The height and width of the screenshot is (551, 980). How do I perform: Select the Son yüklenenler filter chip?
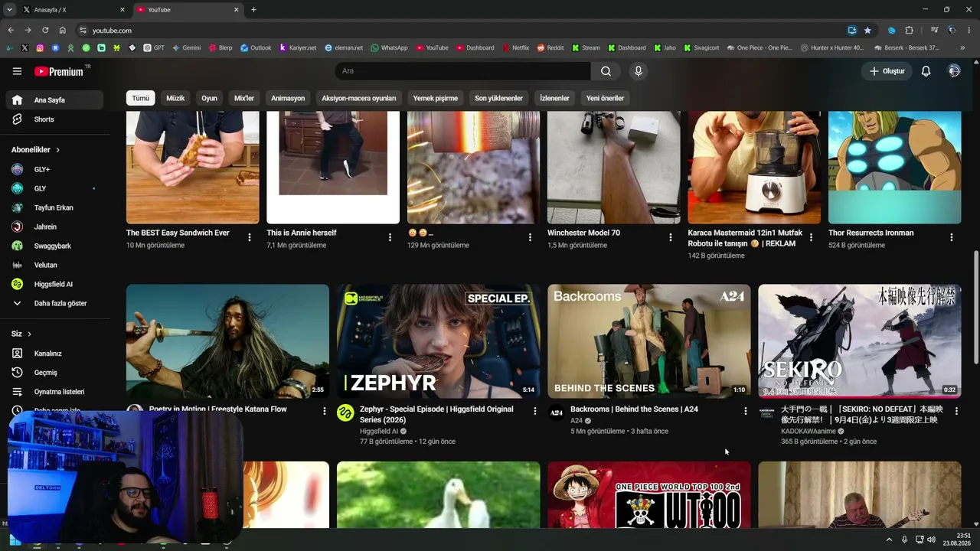(x=498, y=98)
